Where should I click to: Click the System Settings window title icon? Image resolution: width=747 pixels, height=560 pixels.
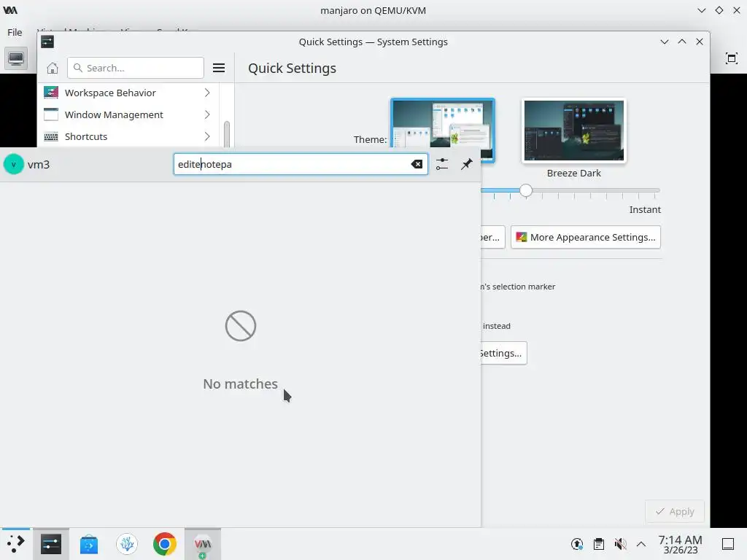tap(47, 42)
